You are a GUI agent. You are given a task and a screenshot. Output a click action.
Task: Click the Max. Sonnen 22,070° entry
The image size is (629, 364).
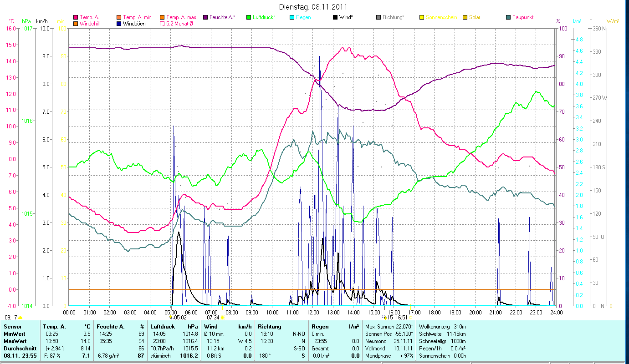[x=389, y=327]
